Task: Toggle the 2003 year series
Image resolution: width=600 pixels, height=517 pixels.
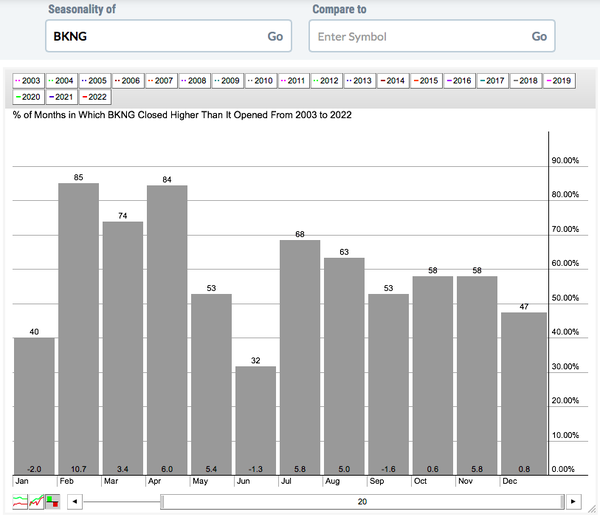Action: 28,81
